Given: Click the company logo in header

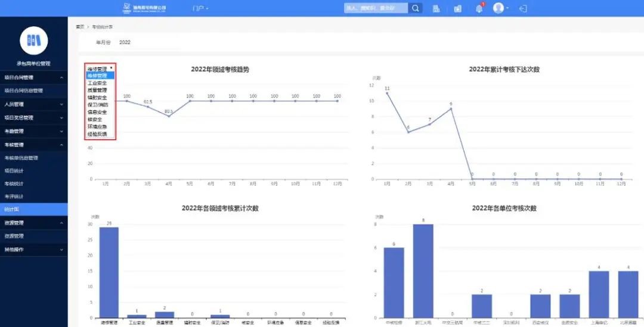Looking at the screenshot, I should pos(144,8).
